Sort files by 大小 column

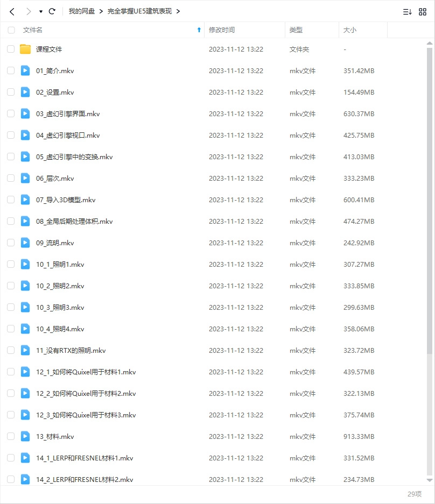point(350,30)
